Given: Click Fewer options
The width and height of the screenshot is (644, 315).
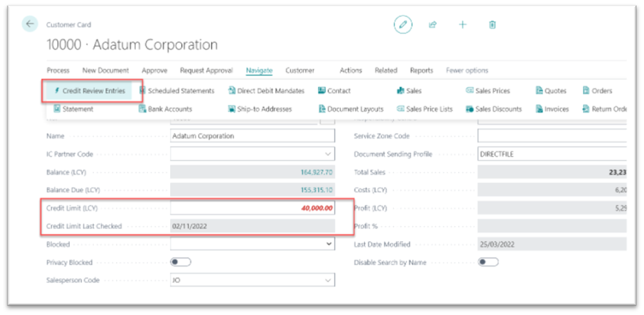Looking at the screenshot, I should (467, 71).
